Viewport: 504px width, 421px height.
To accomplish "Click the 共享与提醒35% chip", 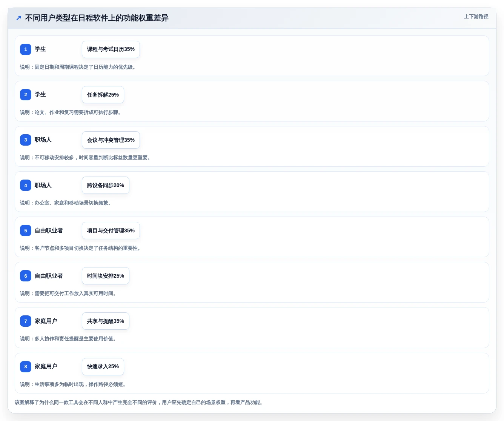I will 106,321.
